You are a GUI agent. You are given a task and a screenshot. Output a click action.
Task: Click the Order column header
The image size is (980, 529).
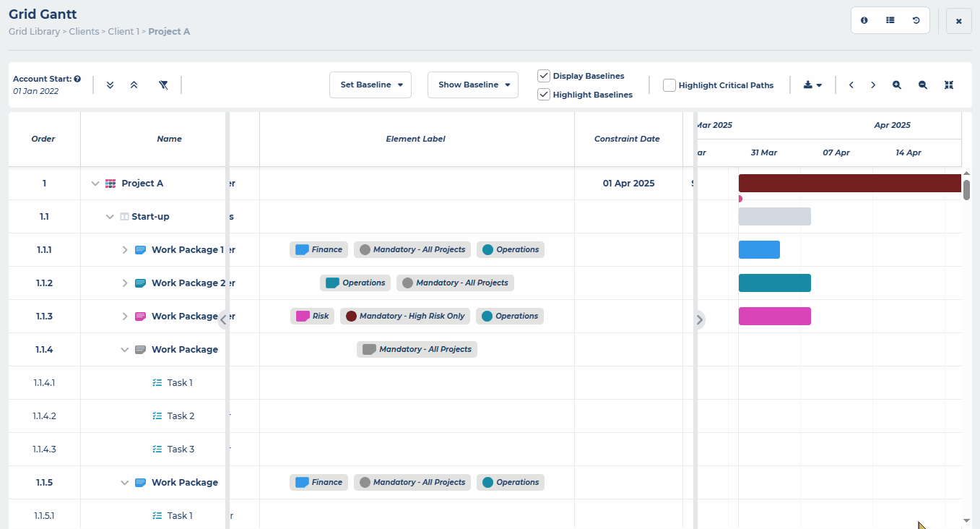pyautogui.click(x=43, y=139)
